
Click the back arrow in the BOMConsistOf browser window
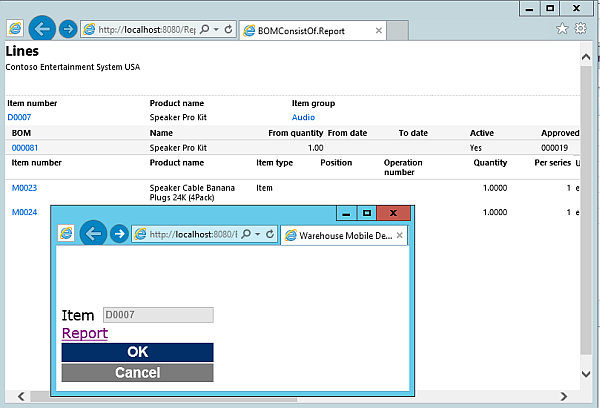42,29
